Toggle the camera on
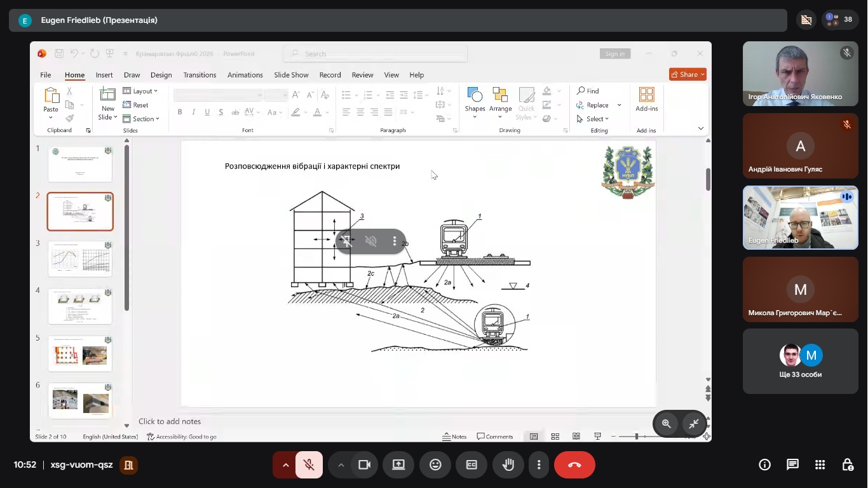This screenshot has width=868, height=488. coord(364,465)
